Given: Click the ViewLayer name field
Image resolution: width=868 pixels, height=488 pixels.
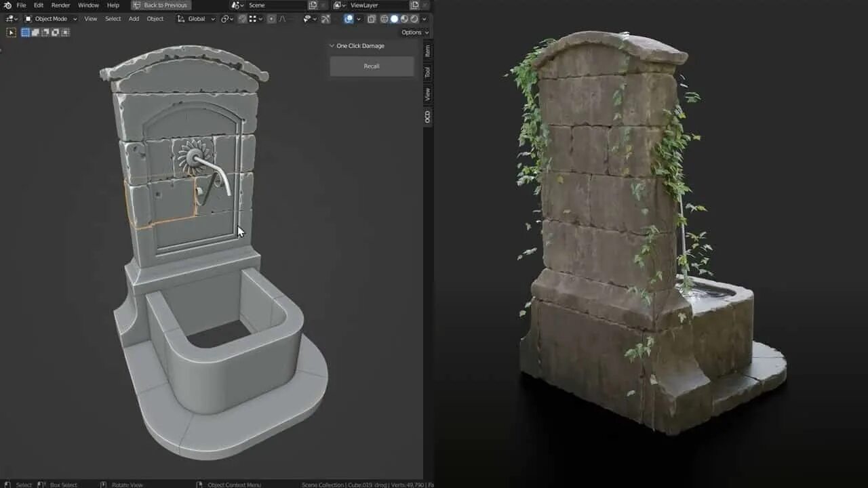Looking at the screenshot, I should tap(378, 5).
